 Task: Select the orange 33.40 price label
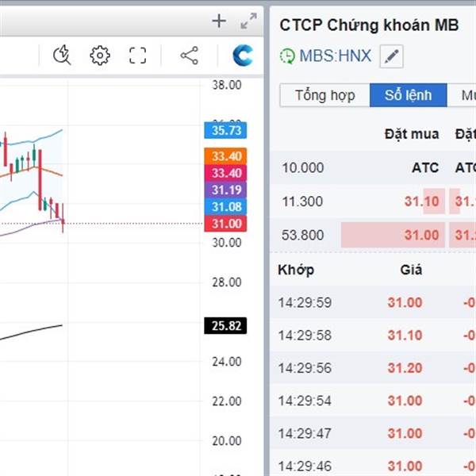(x=225, y=156)
